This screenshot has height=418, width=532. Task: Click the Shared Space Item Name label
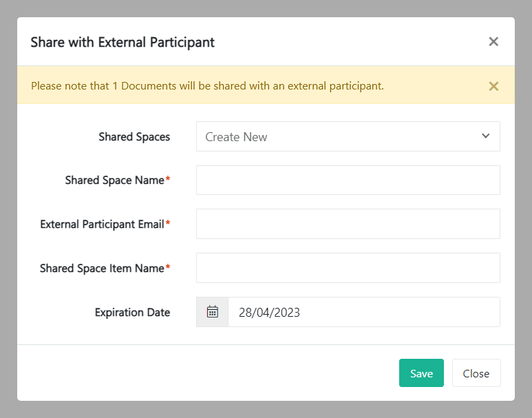pyautogui.click(x=102, y=268)
